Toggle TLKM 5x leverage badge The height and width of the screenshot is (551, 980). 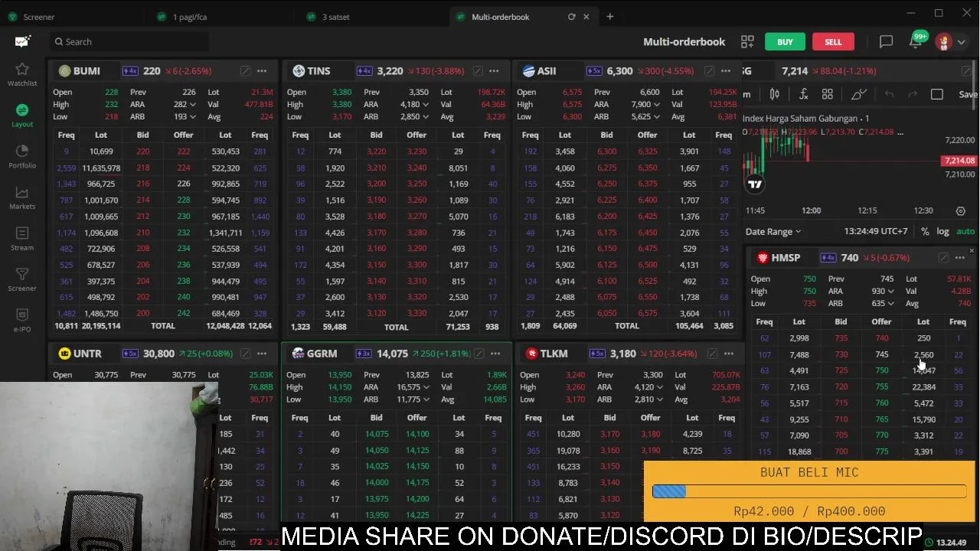[597, 354]
